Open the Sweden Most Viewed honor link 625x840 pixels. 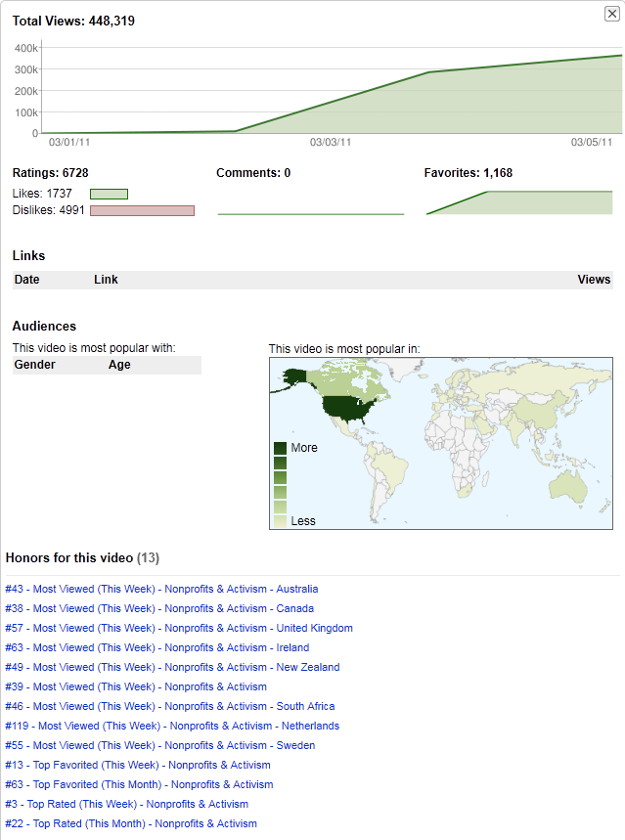159,745
